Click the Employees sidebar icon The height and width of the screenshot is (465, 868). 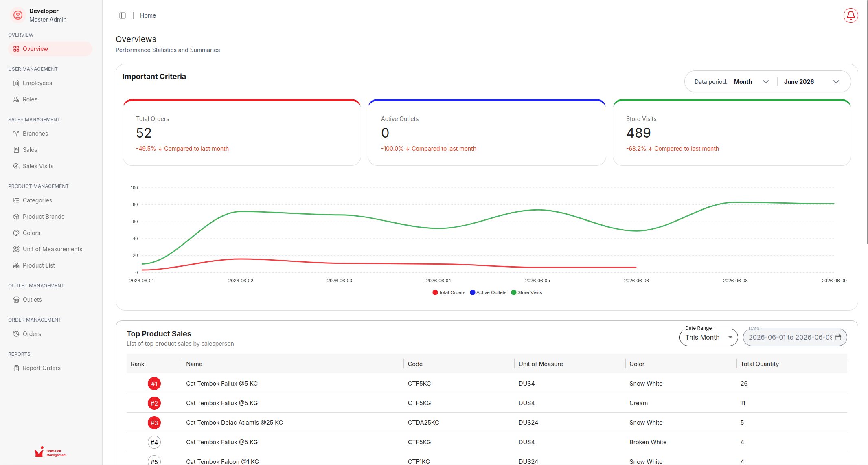click(x=16, y=83)
